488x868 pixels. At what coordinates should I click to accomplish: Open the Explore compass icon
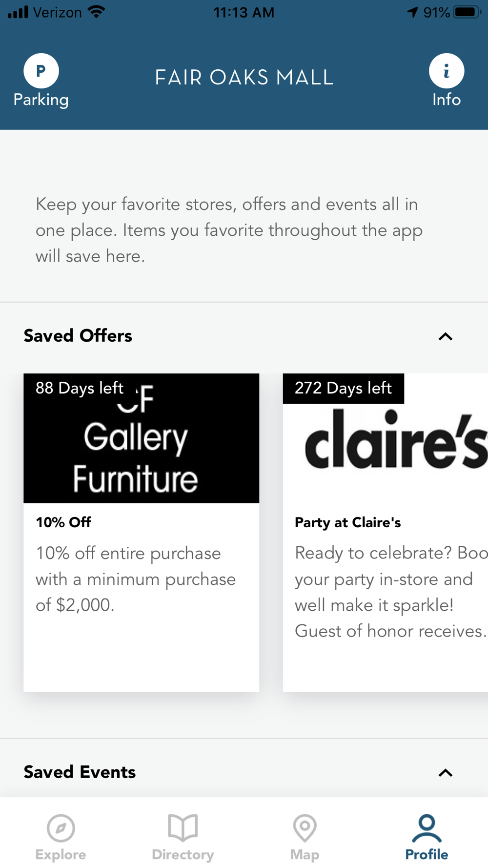[x=61, y=828]
